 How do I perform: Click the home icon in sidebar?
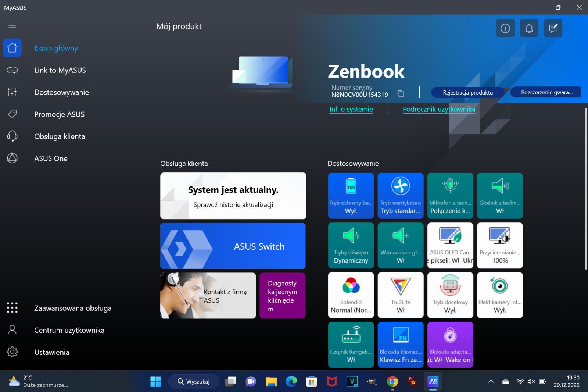pos(12,48)
